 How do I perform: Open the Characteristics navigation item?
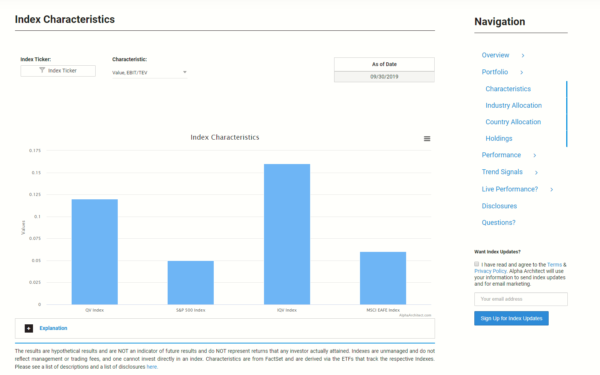coord(508,89)
